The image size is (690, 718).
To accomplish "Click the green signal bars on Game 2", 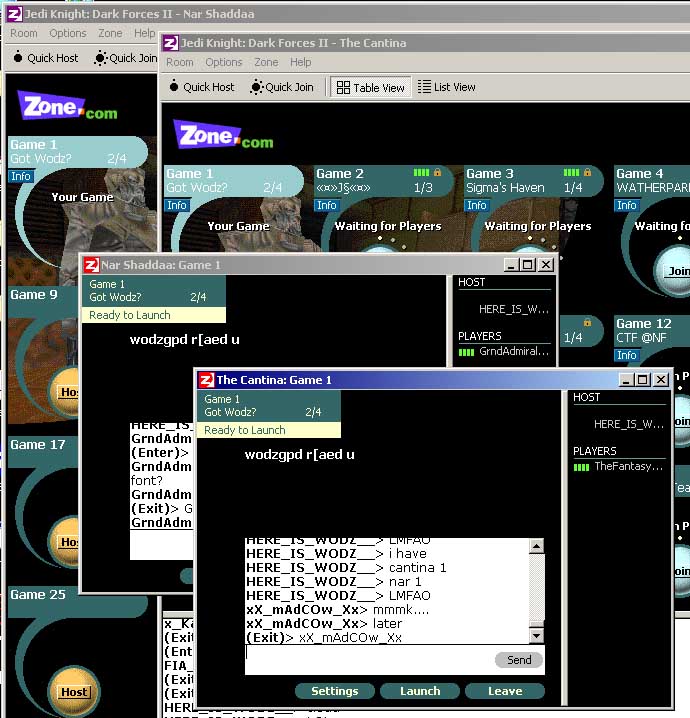I will pyautogui.click(x=421, y=173).
